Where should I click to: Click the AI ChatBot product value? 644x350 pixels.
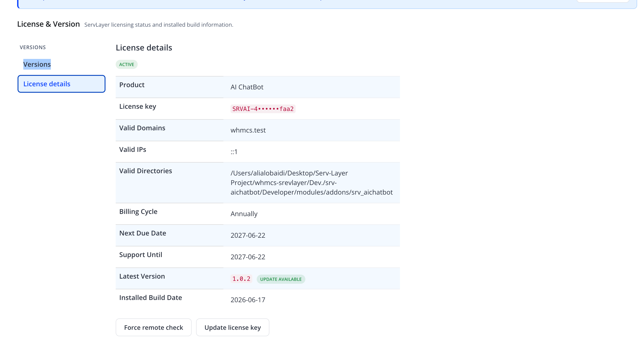point(247,87)
